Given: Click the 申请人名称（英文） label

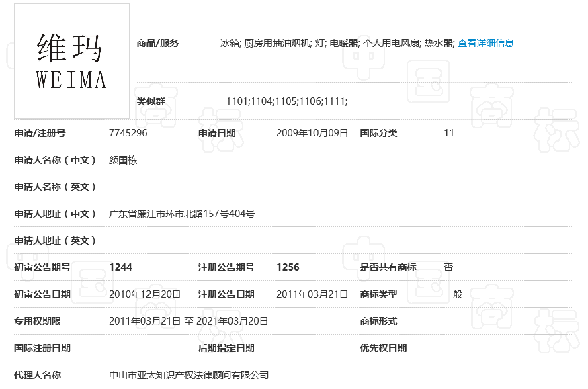Looking at the screenshot, I should pyautogui.click(x=56, y=187).
